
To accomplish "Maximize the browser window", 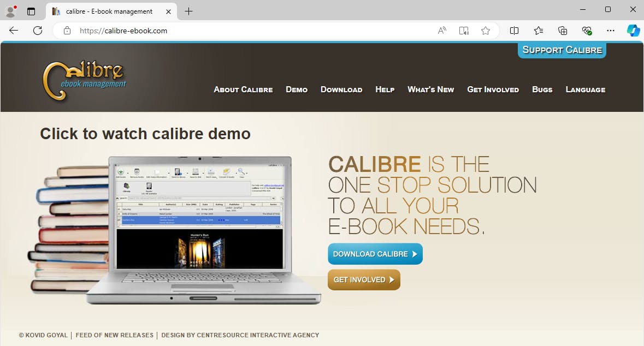I will tap(608, 9).
